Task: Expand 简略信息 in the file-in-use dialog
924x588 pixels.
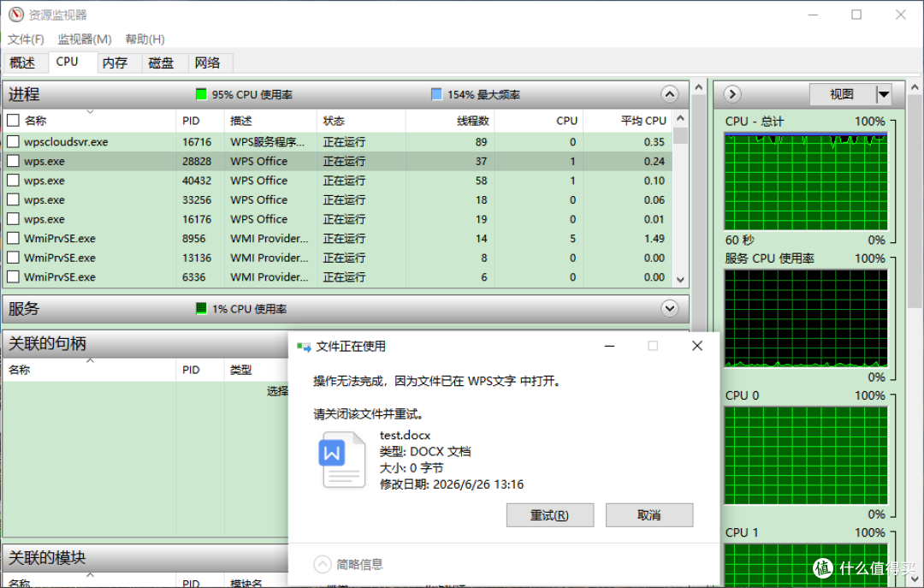Action: [x=323, y=564]
